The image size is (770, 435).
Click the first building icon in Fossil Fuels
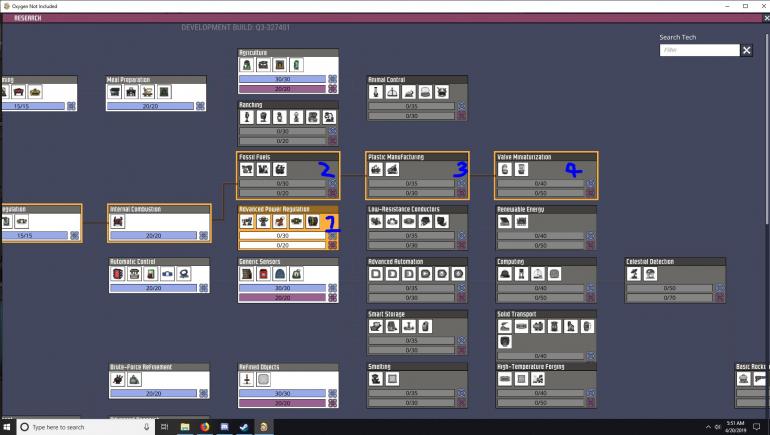click(x=247, y=169)
